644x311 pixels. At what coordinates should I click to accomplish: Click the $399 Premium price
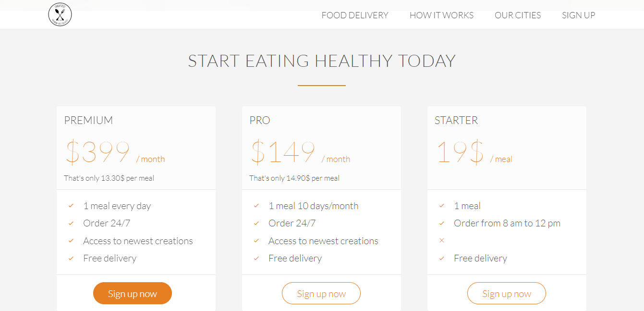click(98, 152)
